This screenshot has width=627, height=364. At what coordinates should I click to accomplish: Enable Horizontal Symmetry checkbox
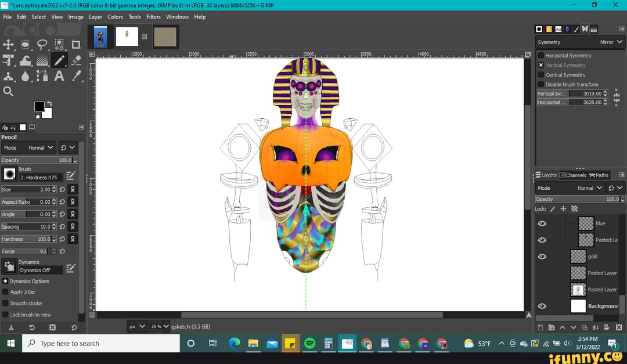click(541, 55)
